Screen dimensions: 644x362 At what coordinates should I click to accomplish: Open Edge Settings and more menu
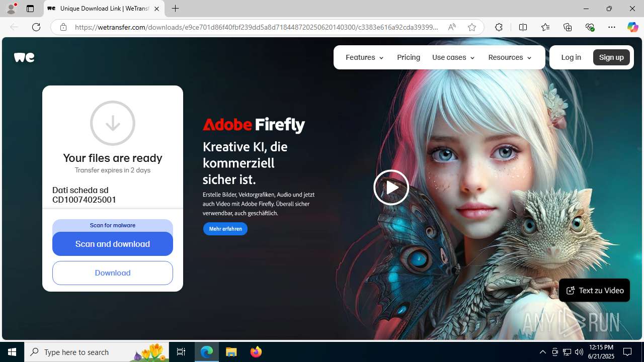[612, 27]
